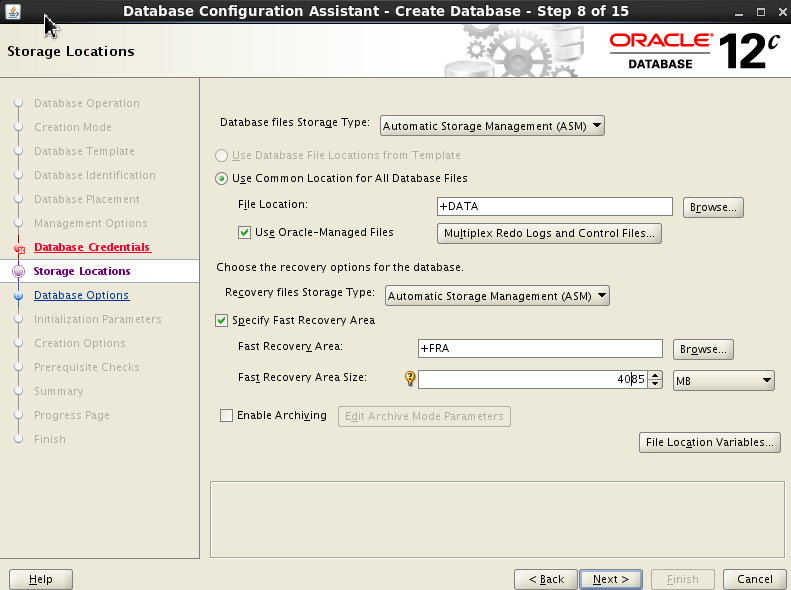Click Creation Options step in sidebar
The image size is (791, 590).
tap(80, 343)
